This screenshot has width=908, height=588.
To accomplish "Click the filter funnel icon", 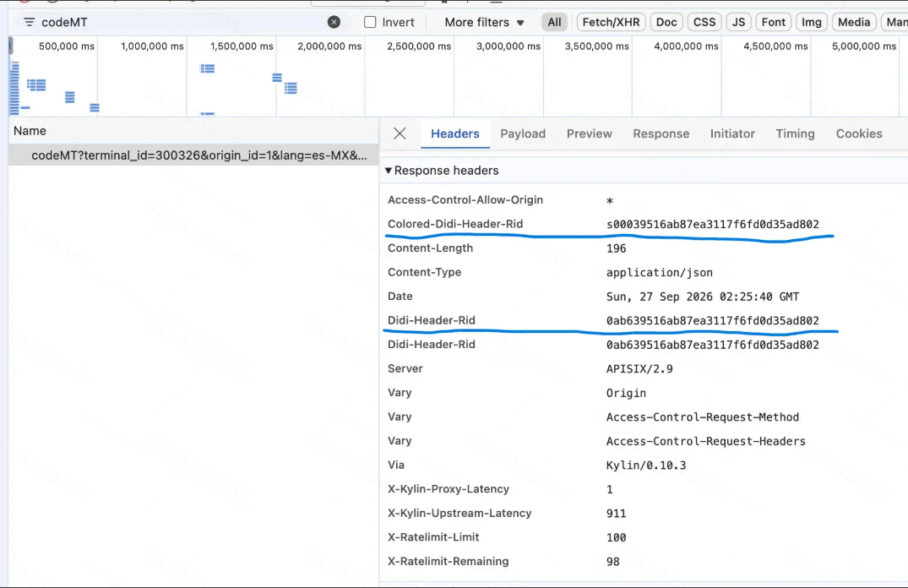I will coord(29,23).
